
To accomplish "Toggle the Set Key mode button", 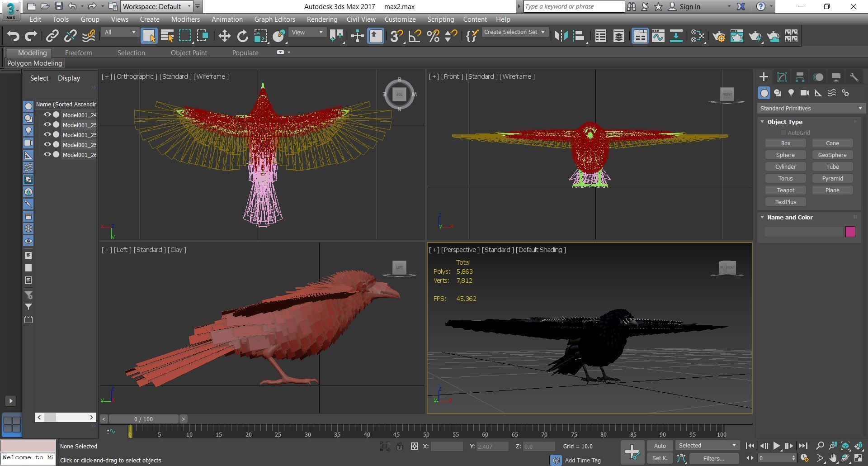I will pyautogui.click(x=660, y=458).
